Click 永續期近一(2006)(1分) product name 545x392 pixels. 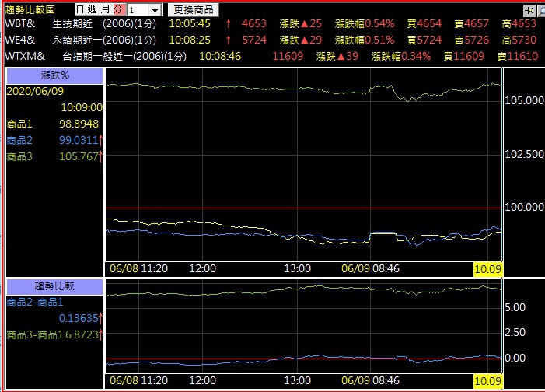104,40
